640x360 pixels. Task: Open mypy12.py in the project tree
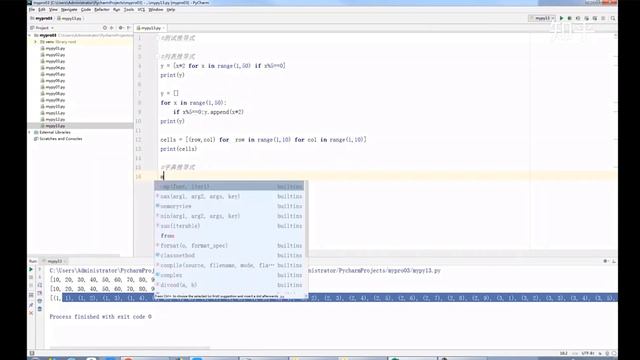[53, 120]
